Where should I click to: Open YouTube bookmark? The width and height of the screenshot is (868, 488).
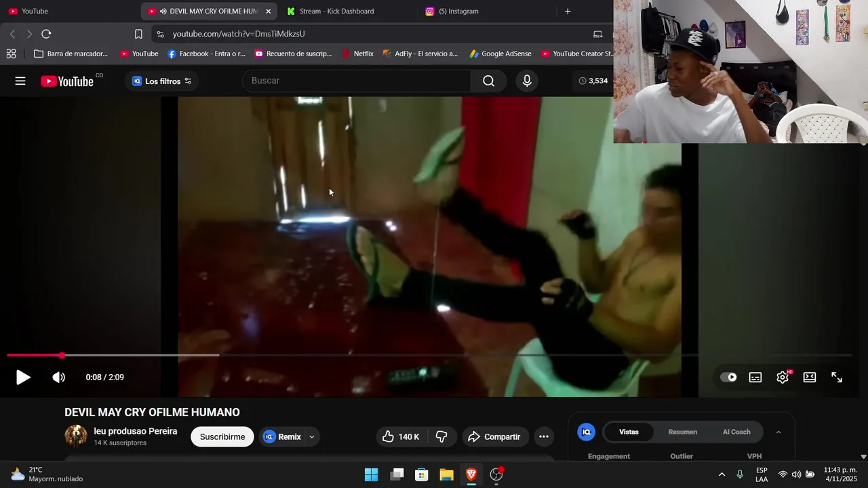coord(139,54)
